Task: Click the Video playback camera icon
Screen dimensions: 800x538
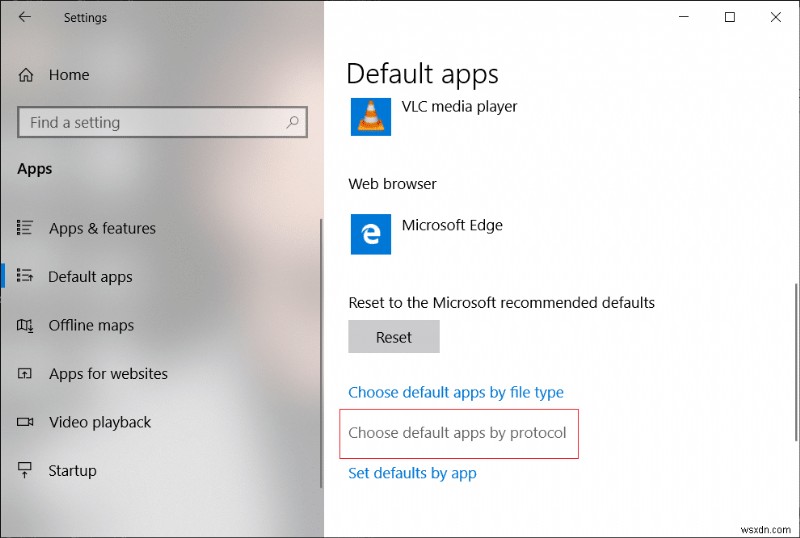Action: [x=24, y=422]
